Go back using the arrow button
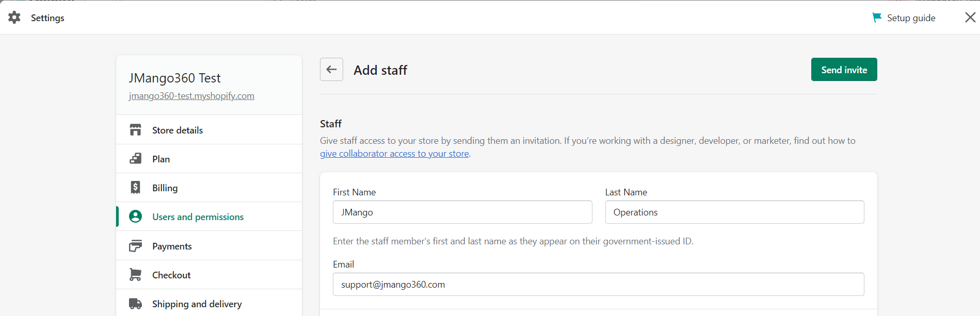This screenshot has height=316, width=980. [x=331, y=70]
